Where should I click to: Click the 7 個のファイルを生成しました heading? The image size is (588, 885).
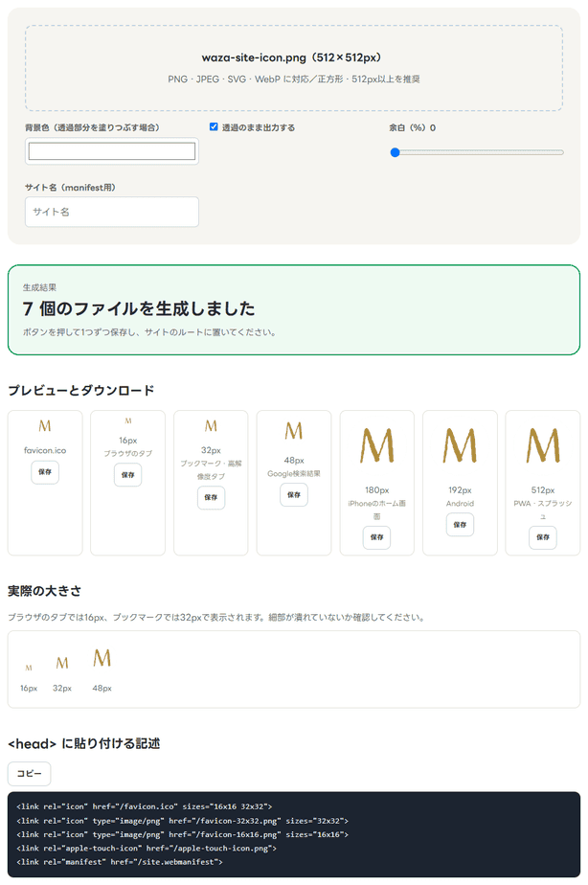pyautogui.click(x=139, y=308)
